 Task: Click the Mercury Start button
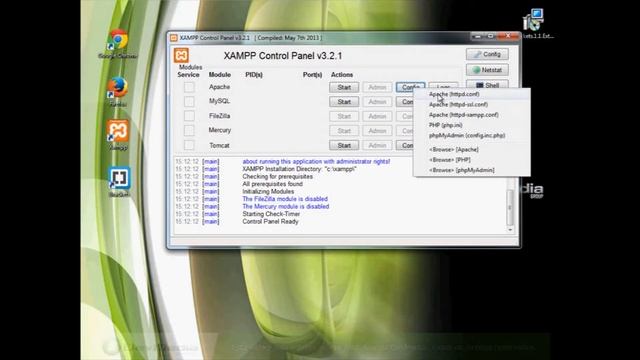point(344,131)
